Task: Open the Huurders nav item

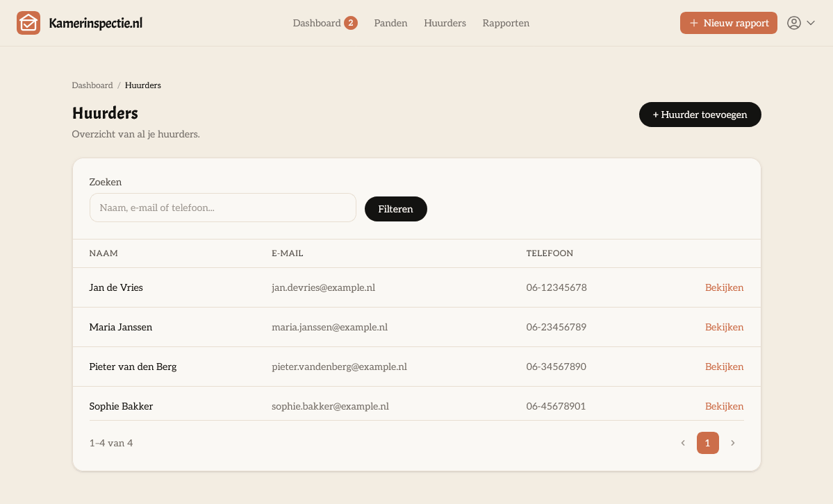Action: (445, 23)
